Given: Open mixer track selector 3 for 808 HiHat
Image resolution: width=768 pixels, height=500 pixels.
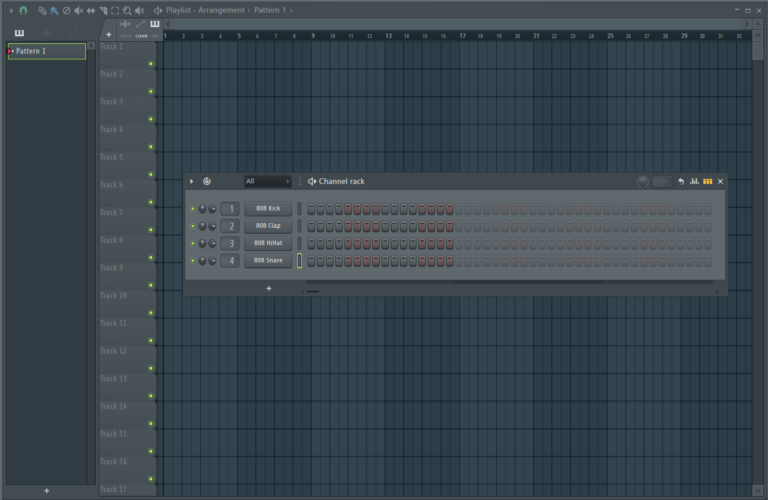Looking at the screenshot, I should tap(230, 243).
